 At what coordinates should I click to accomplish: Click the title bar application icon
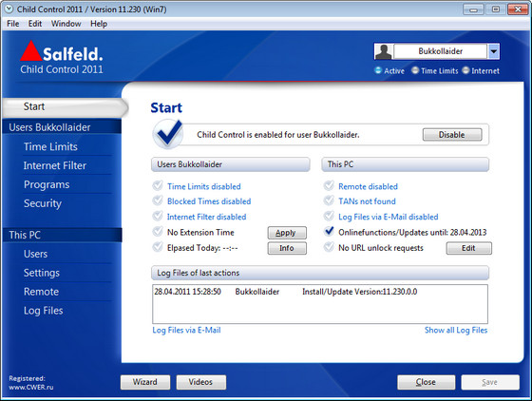[9, 9]
